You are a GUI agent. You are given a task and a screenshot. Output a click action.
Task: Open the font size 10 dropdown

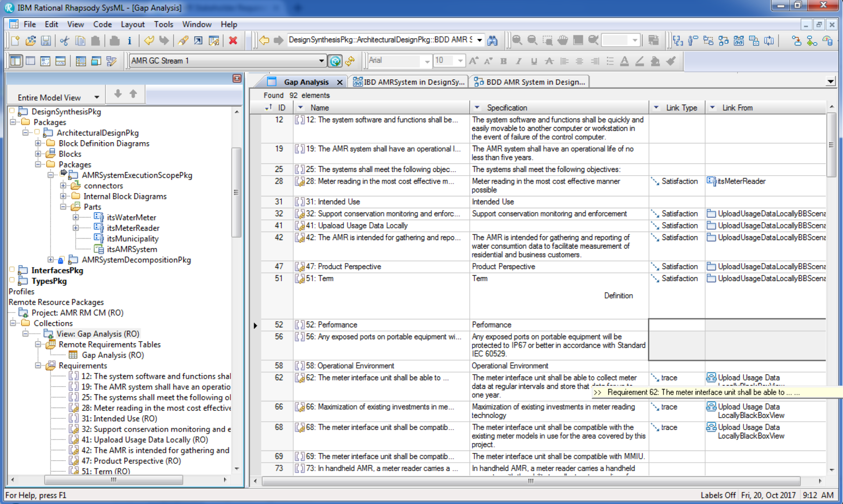(460, 61)
